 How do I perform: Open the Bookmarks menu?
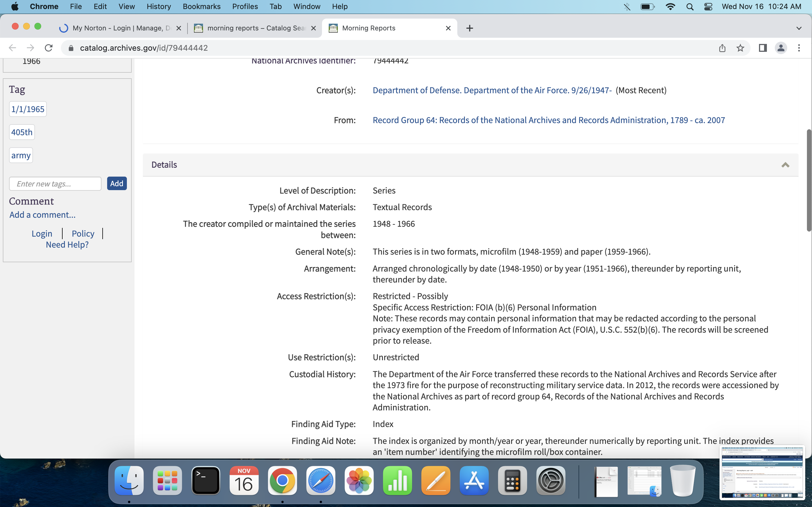(x=201, y=7)
